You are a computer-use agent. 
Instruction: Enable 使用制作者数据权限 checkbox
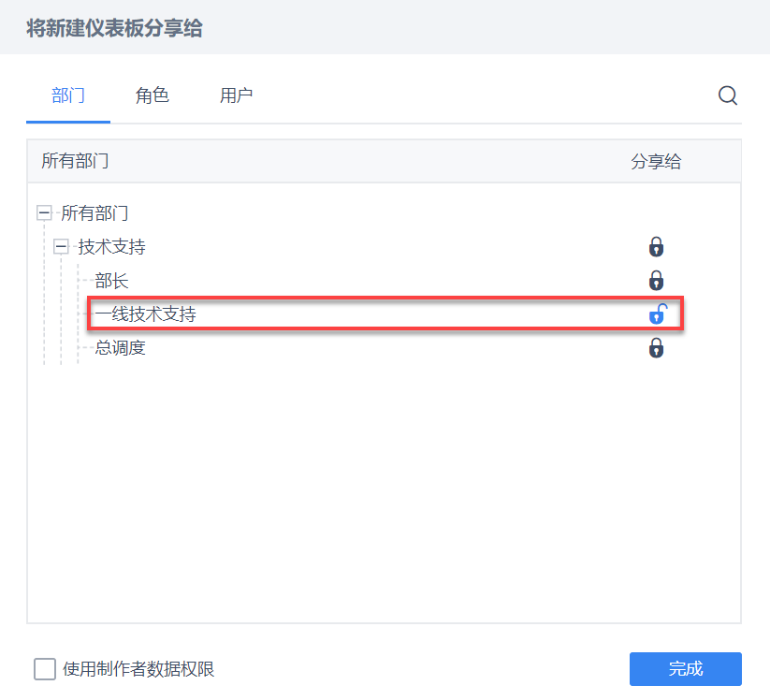pyautogui.click(x=45, y=669)
